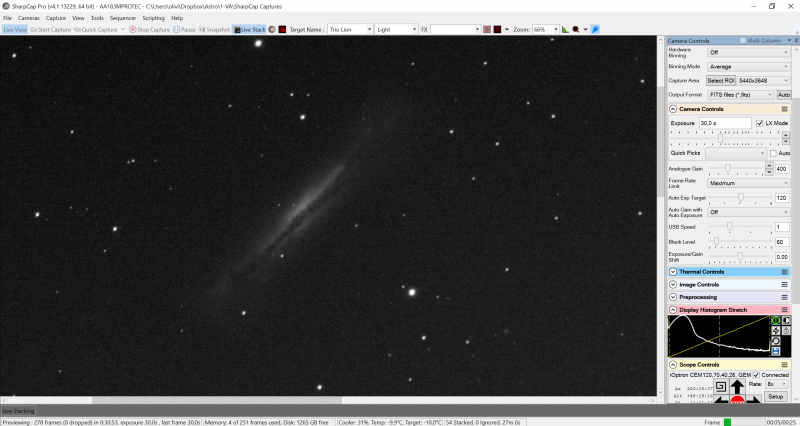Click the Black Level slider handle
Image resolution: width=800 pixels, height=426 pixels.
pyautogui.click(x=716, y=241)
